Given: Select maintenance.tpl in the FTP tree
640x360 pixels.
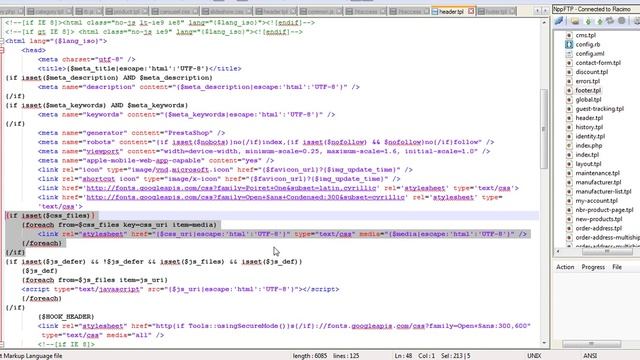Looking at the screenshot, I should coord(598,173).
